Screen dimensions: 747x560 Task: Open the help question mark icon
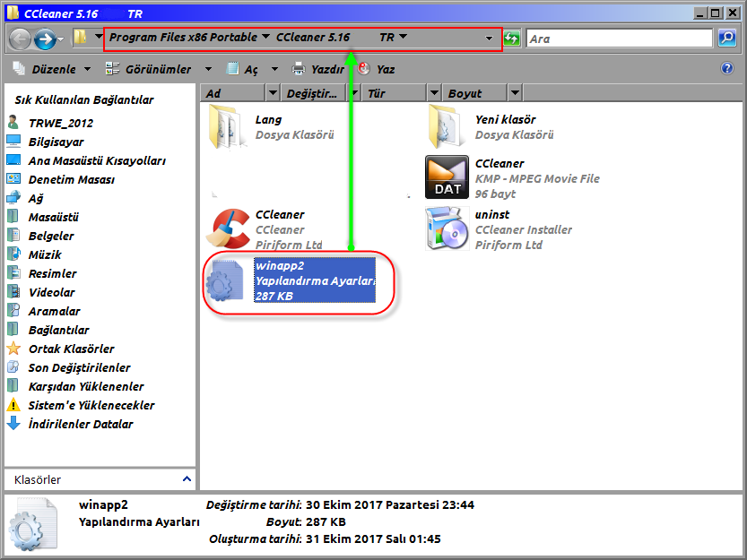click(x=727, y=69)
